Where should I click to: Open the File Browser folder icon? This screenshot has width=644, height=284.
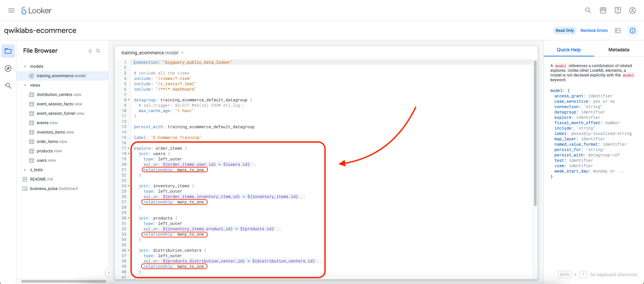point(8,51)
